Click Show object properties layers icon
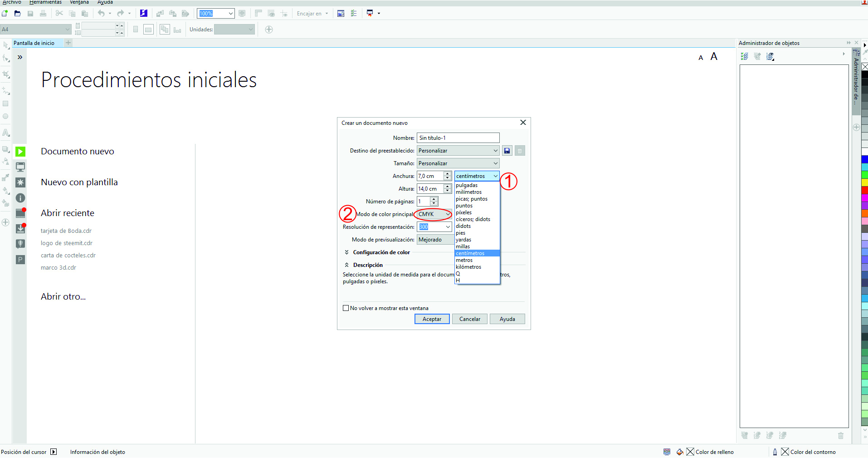The width and height of the screenshot is (868, 458). [745, 56]
